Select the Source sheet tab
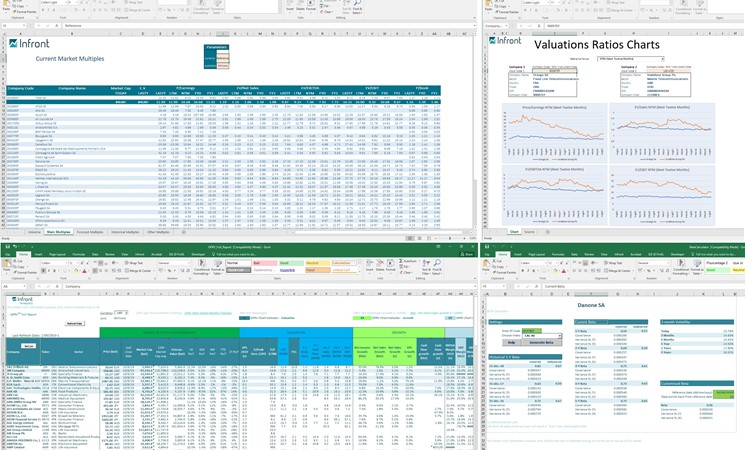 [530, 231]
